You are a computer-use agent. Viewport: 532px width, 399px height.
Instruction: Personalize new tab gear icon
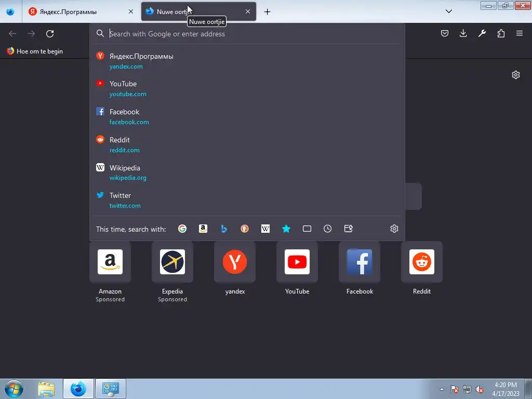point(516,75)
